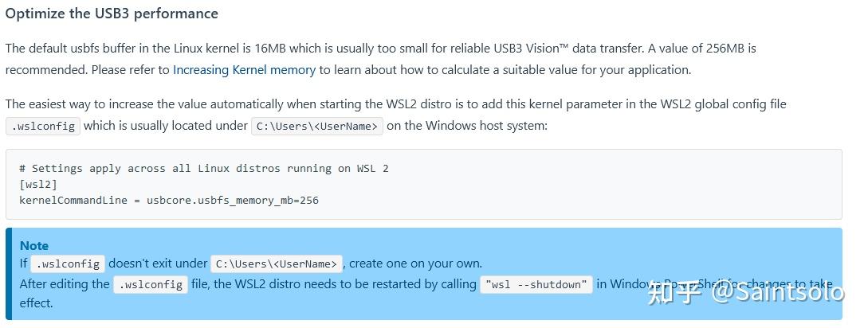Click the 知乎 @Saintsolo watermark
This screenshot has width=868, height=328.
click(x=746, y=293)
